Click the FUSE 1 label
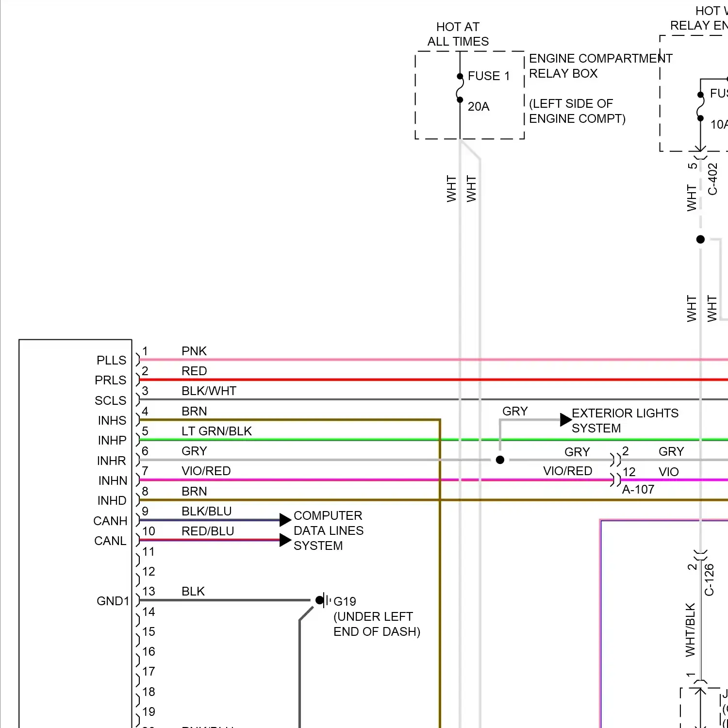 click(x=489, y=76)
